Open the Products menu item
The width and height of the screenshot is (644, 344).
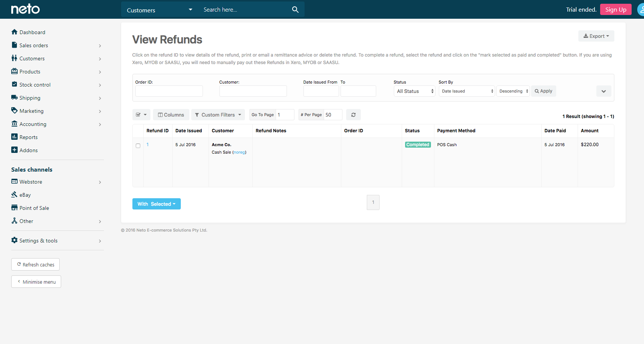click(30, 72)
